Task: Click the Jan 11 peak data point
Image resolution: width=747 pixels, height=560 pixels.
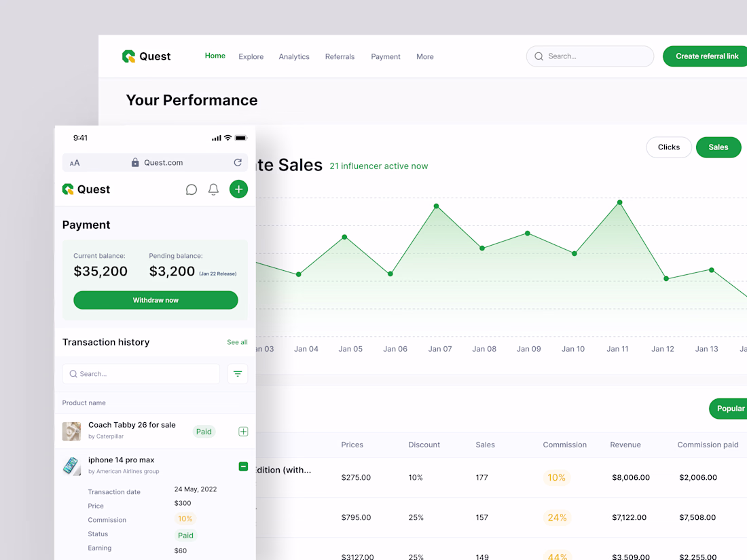Action: coord(619,202)
